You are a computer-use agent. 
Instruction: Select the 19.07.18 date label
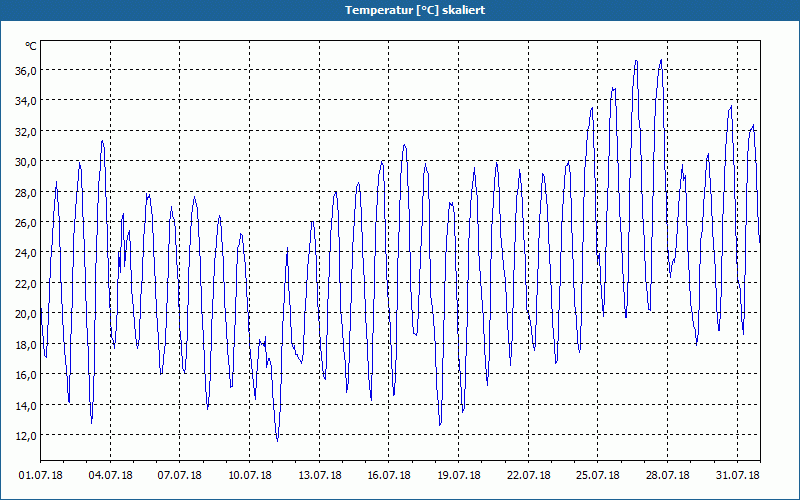click(x=459, y=476)
